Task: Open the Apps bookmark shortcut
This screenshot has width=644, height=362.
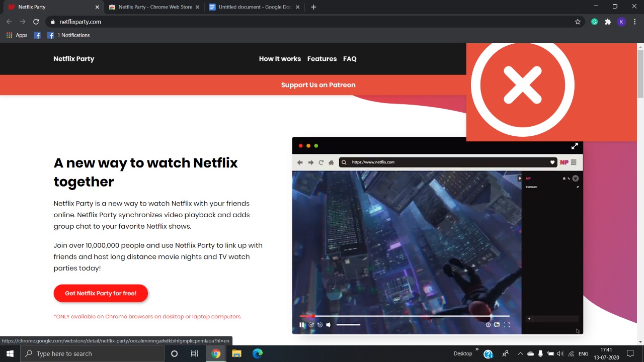Action: click(17, 35)
